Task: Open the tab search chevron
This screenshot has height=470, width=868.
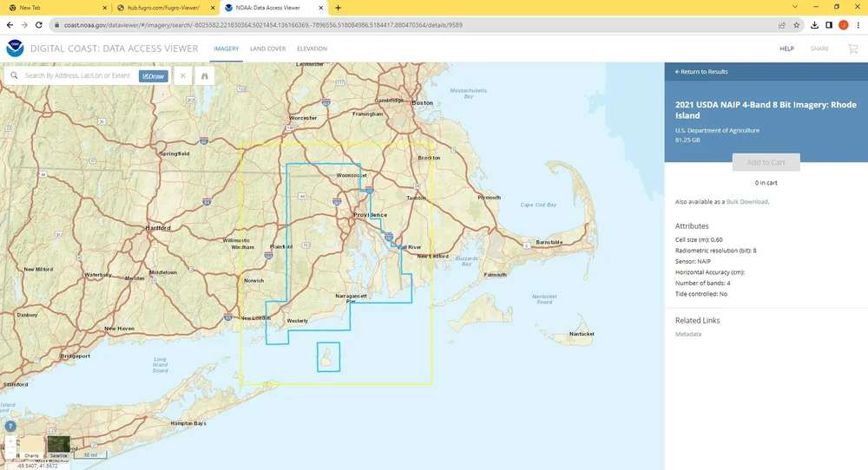Action: tap(795, 7)
